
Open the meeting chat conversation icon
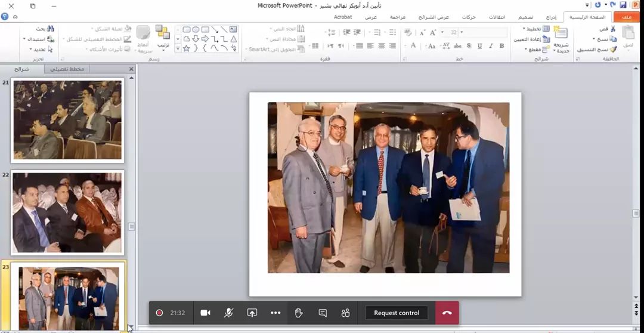tap(323, 313)
